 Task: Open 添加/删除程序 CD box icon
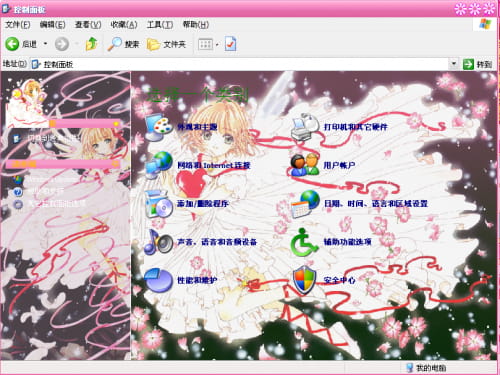(159, 203)
